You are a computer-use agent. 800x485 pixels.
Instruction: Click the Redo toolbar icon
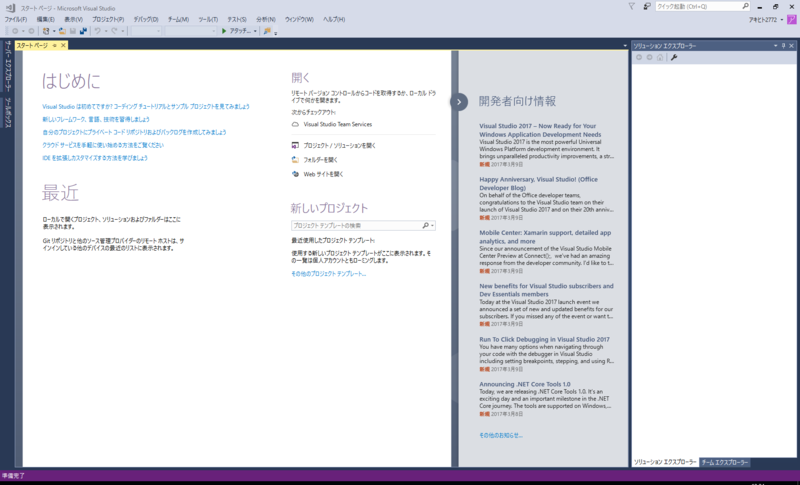click(x=114, y=31)
